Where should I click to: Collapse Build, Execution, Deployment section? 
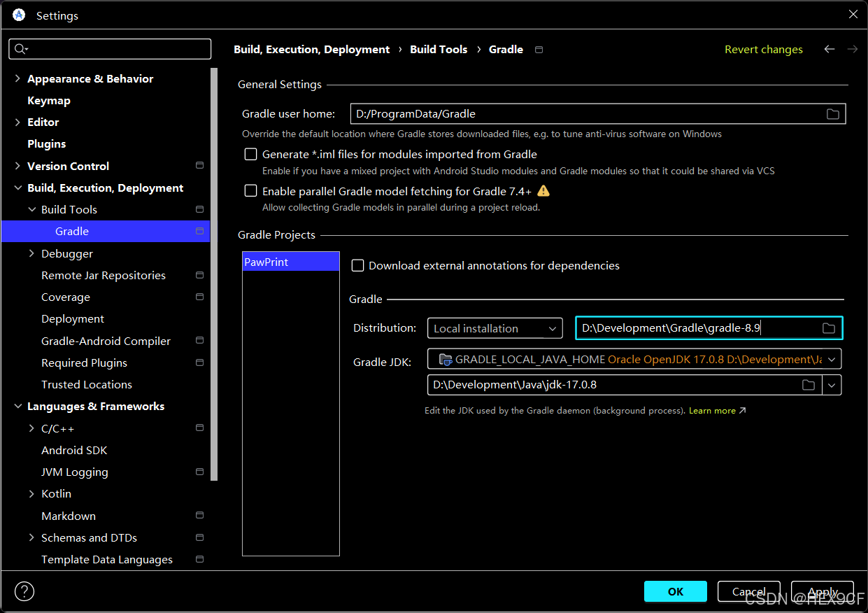tap(17, 188)
